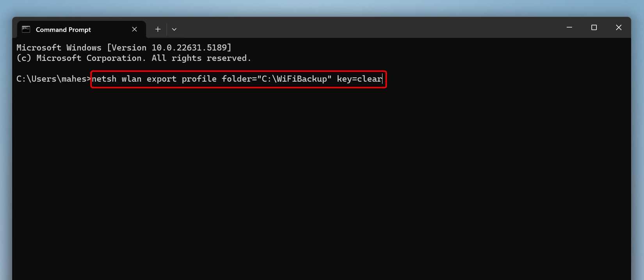644x280 pixels.
Task: Click the maximize square icon
Action: 594,27
